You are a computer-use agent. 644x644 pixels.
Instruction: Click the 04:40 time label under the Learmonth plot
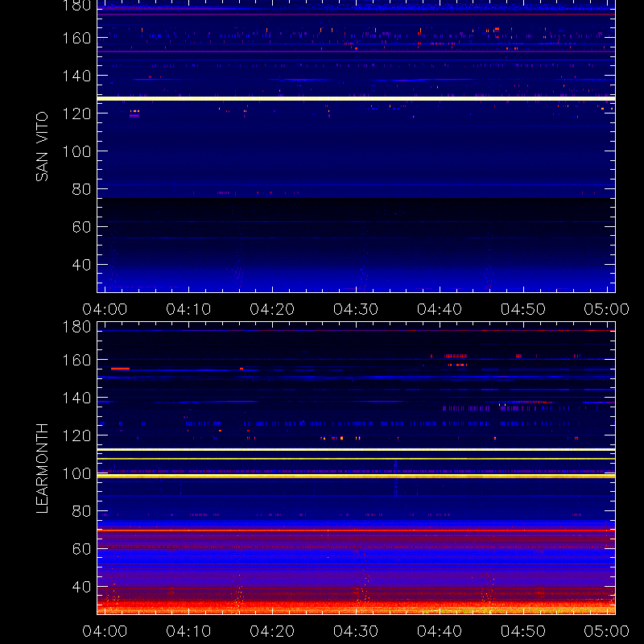[440, 631]
